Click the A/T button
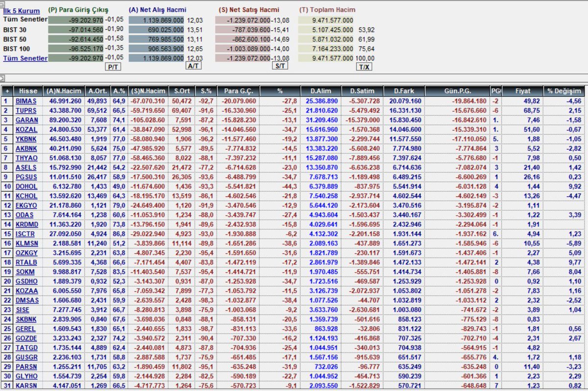This screenshot has height=391, width=588. coord(194,66)
